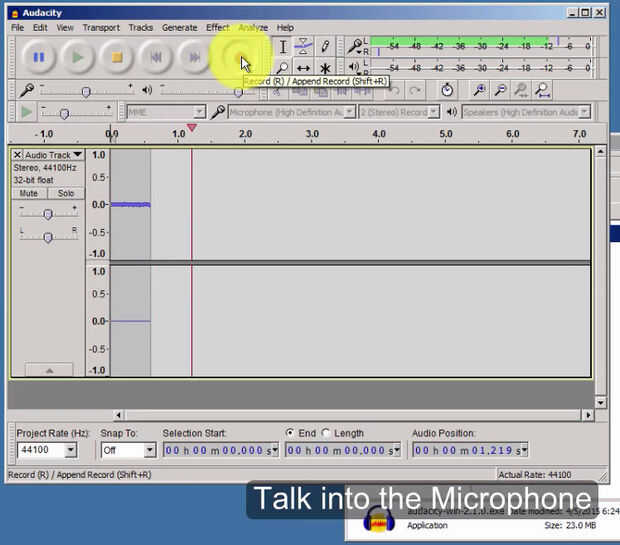
Task: Click the Play transport button
Action: [78, 58]
